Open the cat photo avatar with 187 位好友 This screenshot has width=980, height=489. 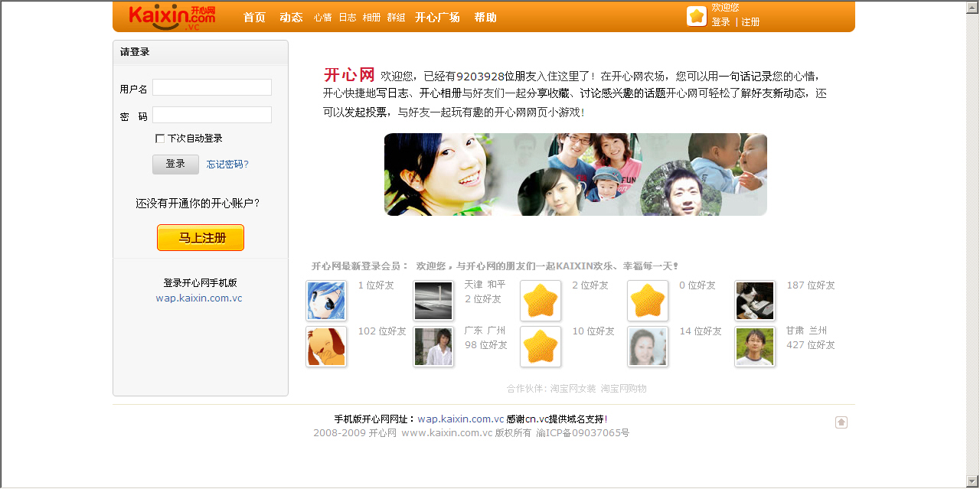(x=755, y=301)
